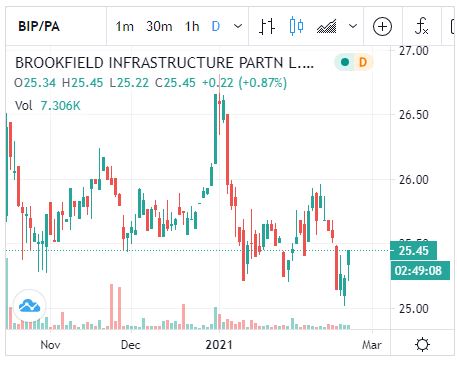Click the 26.00 price axis label

click(414, 180)
